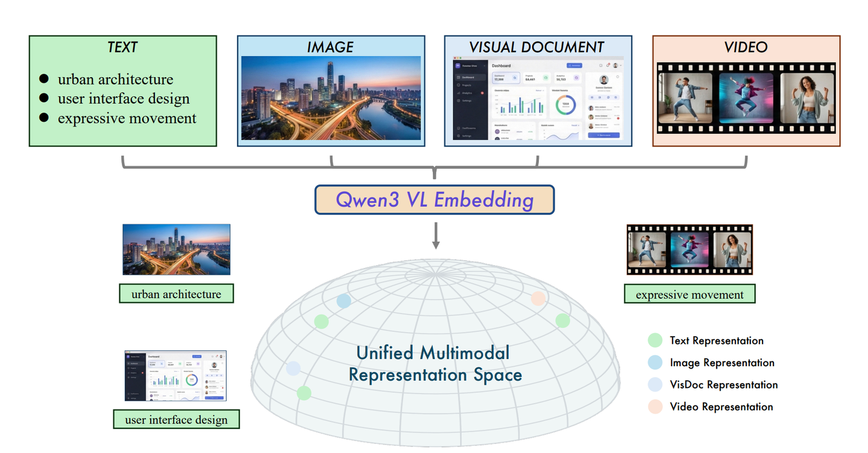Select the leftmost dancer frame in the VIDEO panel
Image resolution: width=868 pixels, height=453 pixels.
tap(686, 98)
